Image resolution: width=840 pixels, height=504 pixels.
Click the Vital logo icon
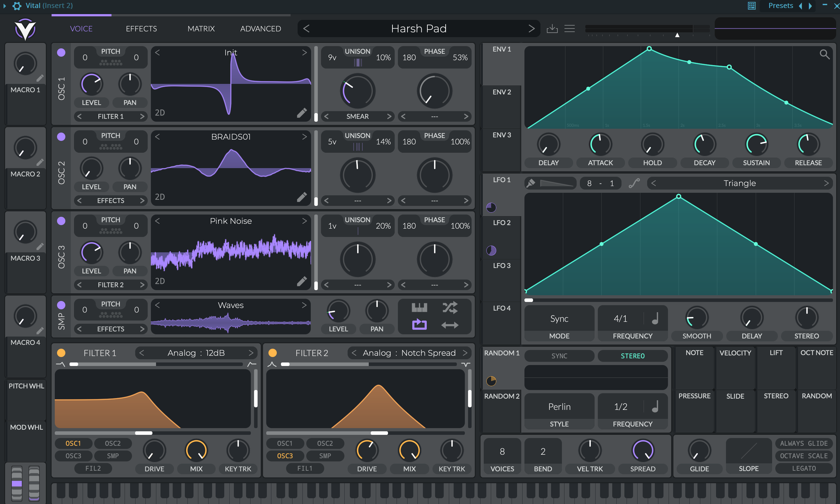pos(25,29)
